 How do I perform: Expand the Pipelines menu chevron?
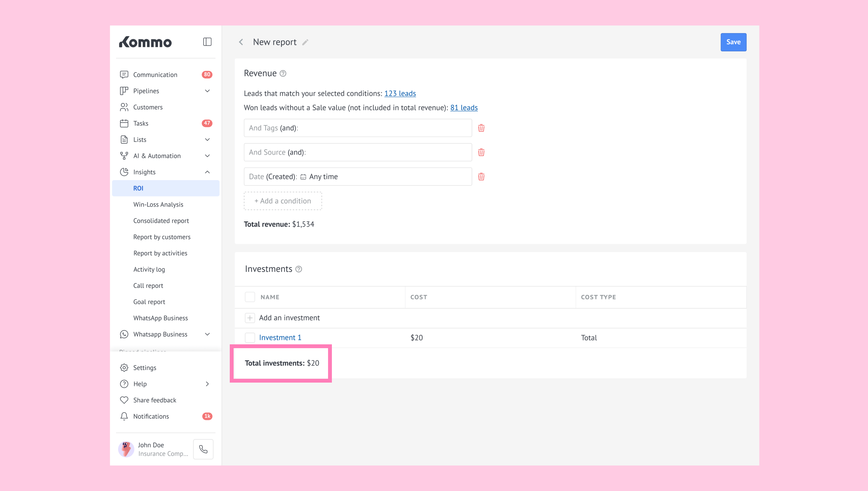click(207, 91)
